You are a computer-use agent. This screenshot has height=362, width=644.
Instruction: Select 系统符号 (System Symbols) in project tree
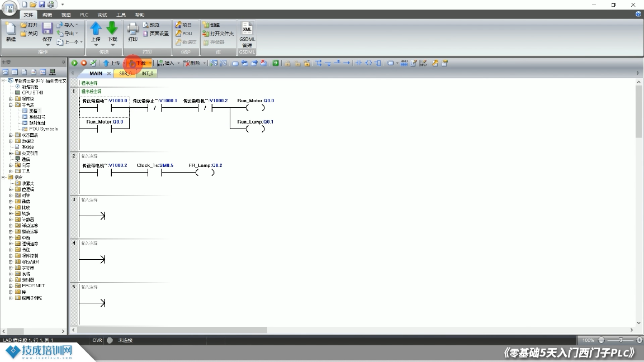(37, 117)
